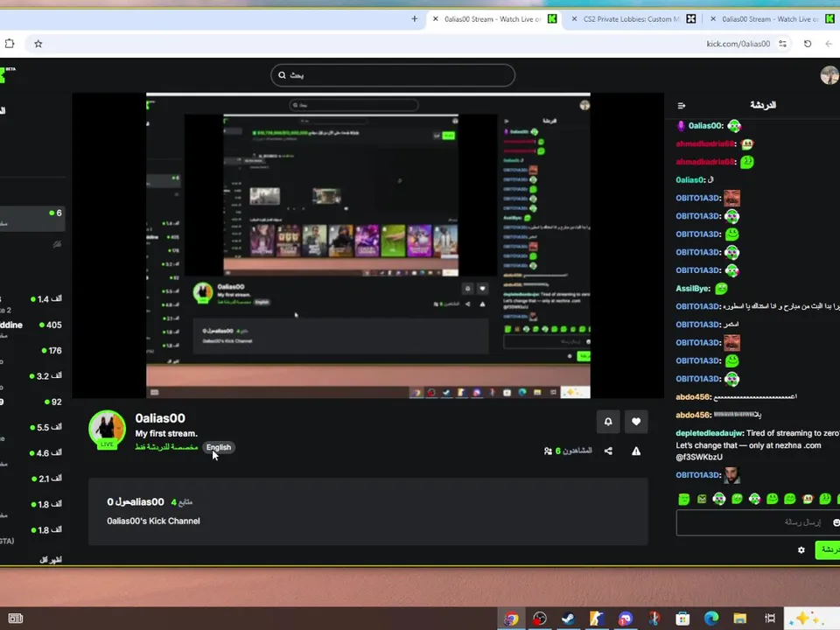Open the emoji picker in the message box
The width and height of the screenshot is (840, 630).
click(836, 522)
